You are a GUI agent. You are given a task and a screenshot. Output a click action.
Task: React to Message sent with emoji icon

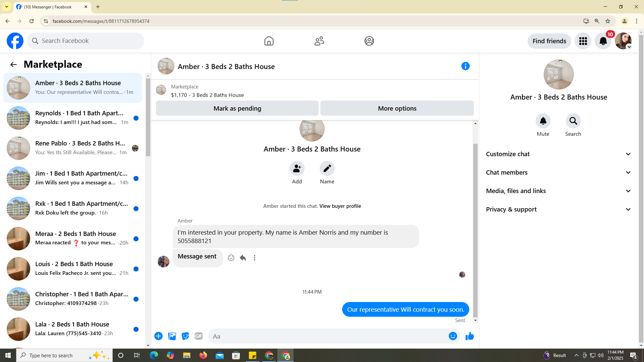click(x=231, y=258)
